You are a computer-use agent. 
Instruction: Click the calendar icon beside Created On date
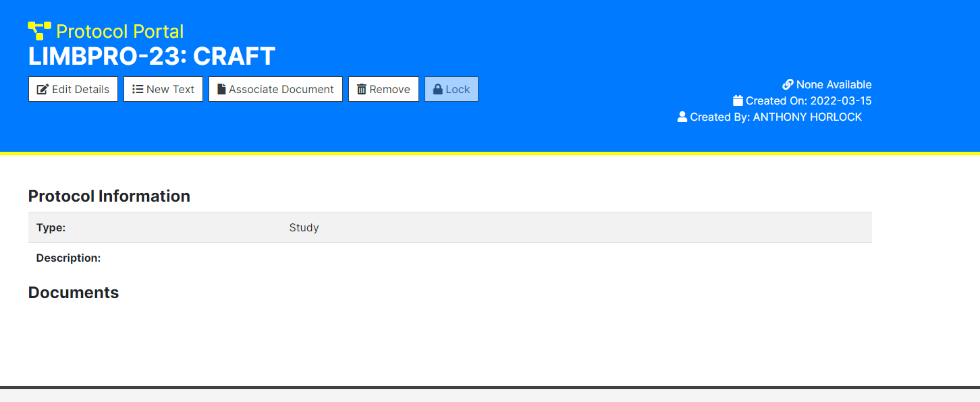click(x=736, y=100)
